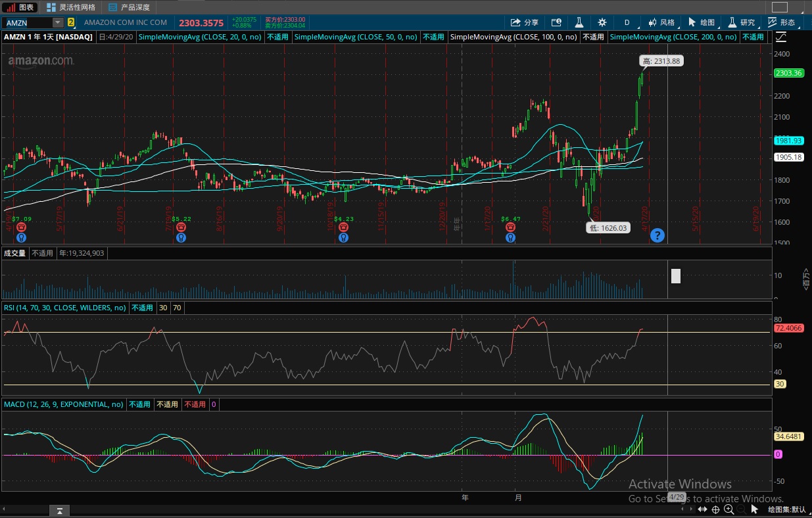Image resolution: width=812 pixels, height=518 pixels.
Task: Click the +0.88% percent change
Action: 241,26
